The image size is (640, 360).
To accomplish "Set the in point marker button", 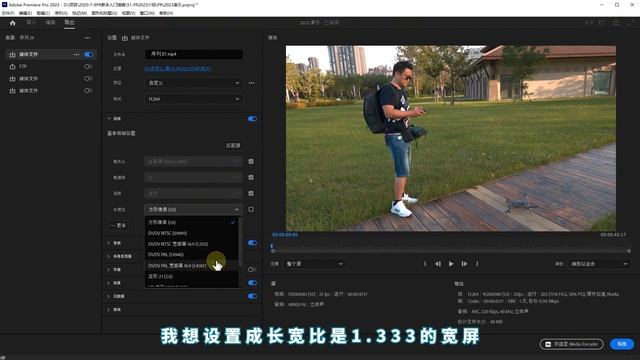I will 425,264.
